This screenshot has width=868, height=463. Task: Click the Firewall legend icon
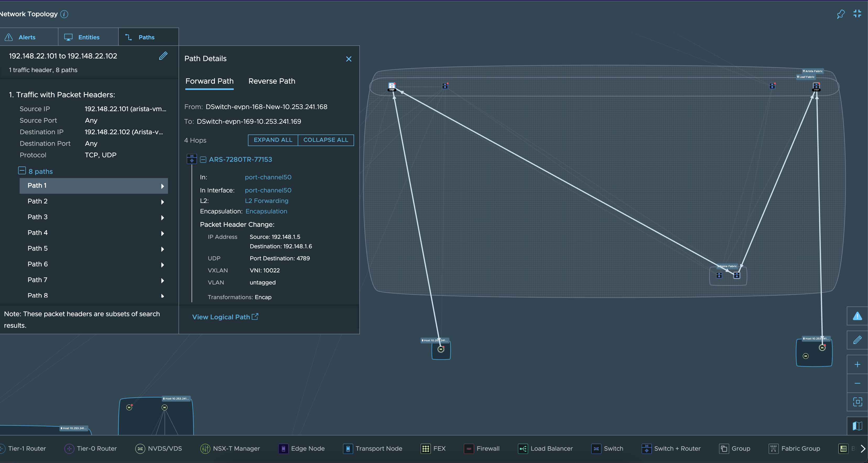coord(469,448)
